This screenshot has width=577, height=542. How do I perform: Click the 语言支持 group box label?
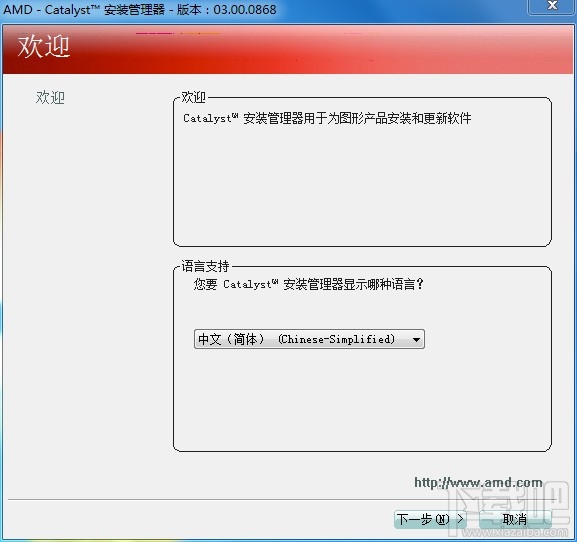[205, 266]
